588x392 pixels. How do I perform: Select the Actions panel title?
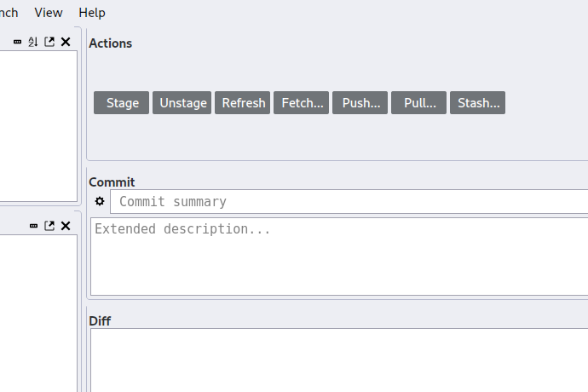(110, 43)
